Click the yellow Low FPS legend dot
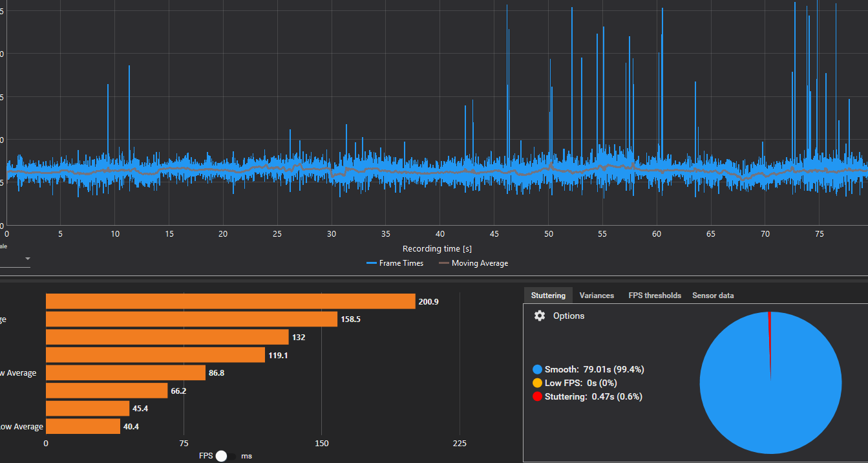868x463 pixels. 537,383
